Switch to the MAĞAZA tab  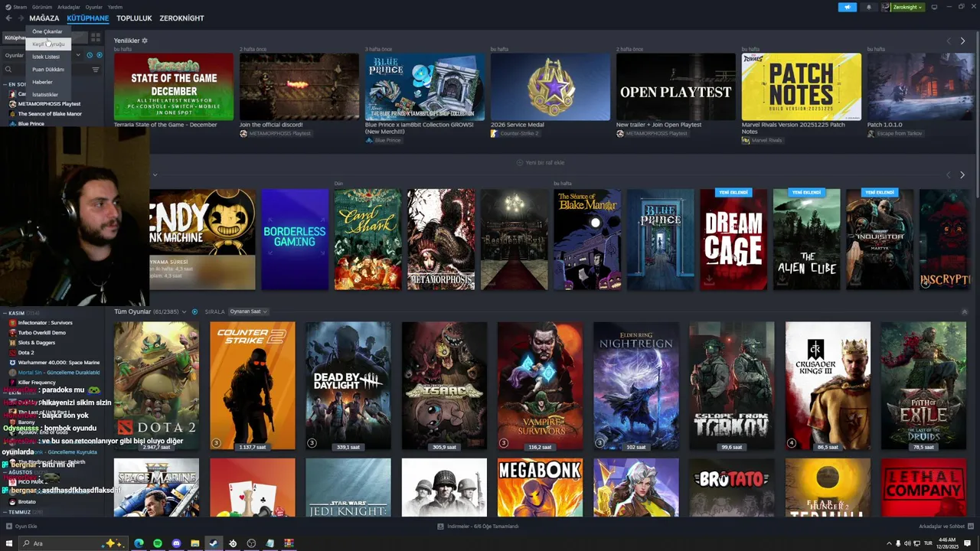point(44,18)
